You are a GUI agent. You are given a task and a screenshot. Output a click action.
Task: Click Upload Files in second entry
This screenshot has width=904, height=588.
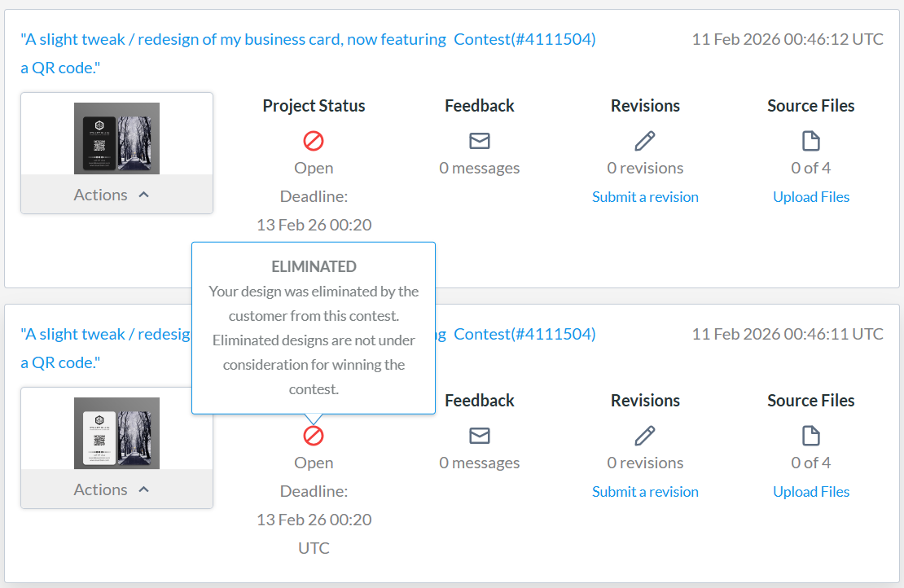tap(811, 492)
